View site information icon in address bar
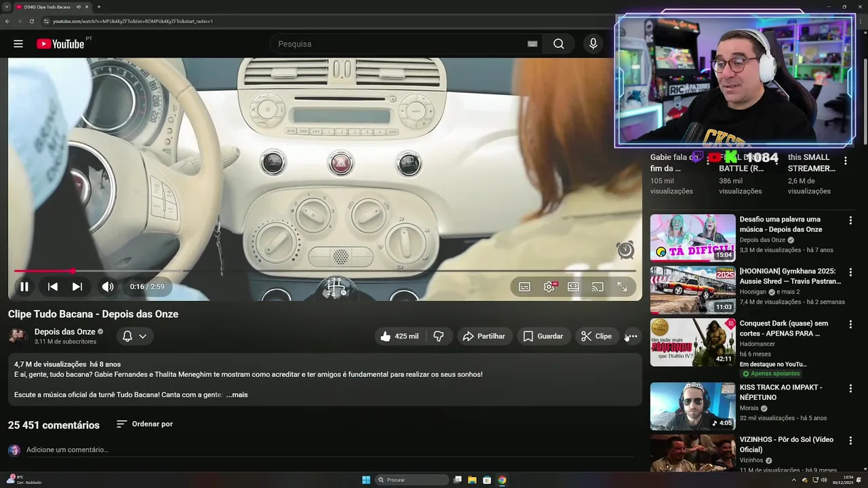Image resolution: width=868 pixels, height=488 pixels. (46, 21)
